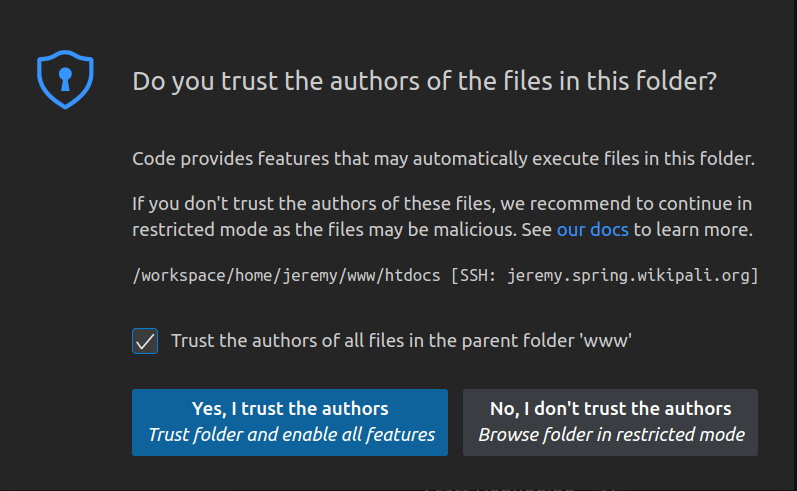Screen dimensions: 797x491
Task: Click 'to learn more' after the docs link
Action: (693, 230)
